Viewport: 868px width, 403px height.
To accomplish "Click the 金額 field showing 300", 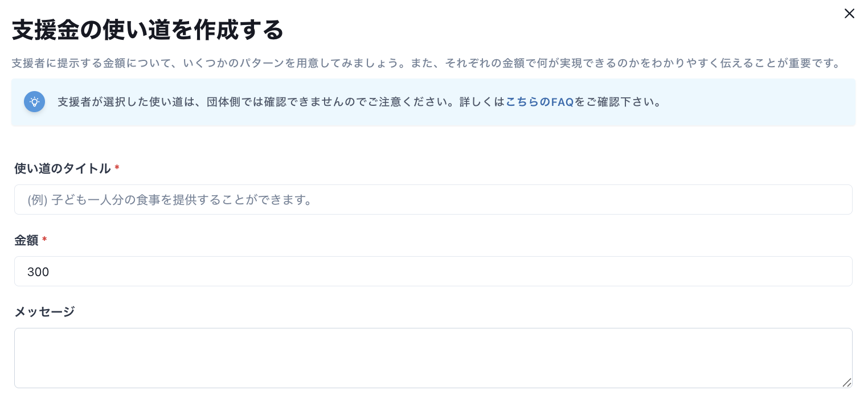I will tap(433, 272).
